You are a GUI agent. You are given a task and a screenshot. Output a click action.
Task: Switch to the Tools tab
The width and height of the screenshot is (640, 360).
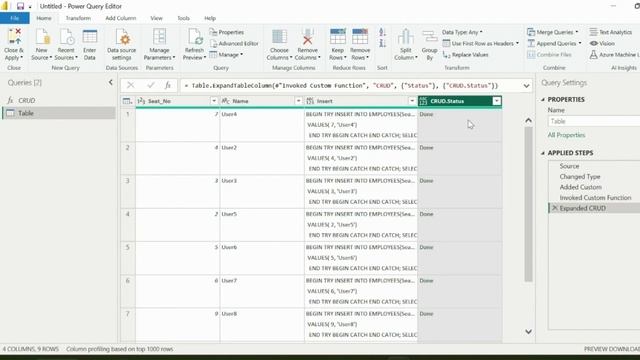(183, 18)
